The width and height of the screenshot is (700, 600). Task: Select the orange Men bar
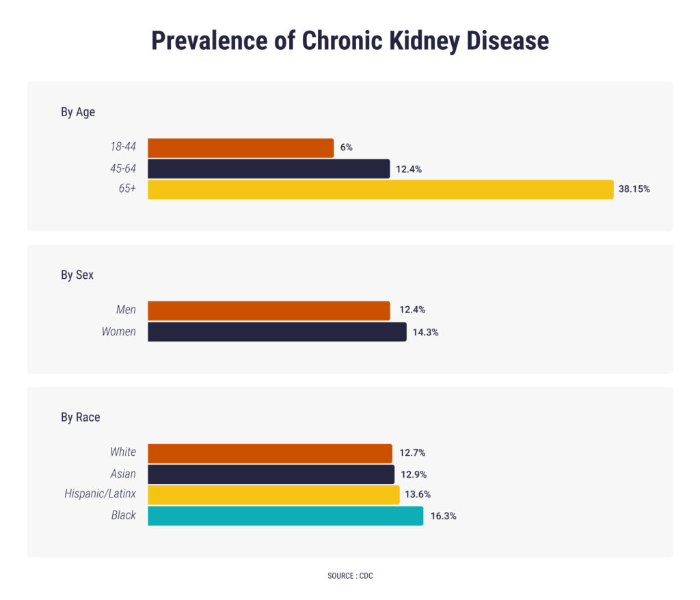(269, 311)
